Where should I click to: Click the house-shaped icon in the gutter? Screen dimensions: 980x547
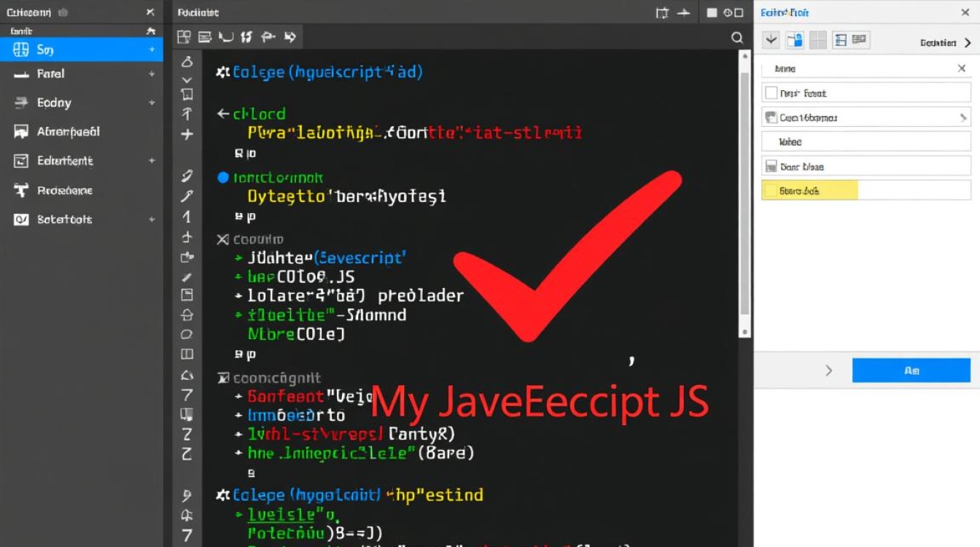tap(187, 315)
